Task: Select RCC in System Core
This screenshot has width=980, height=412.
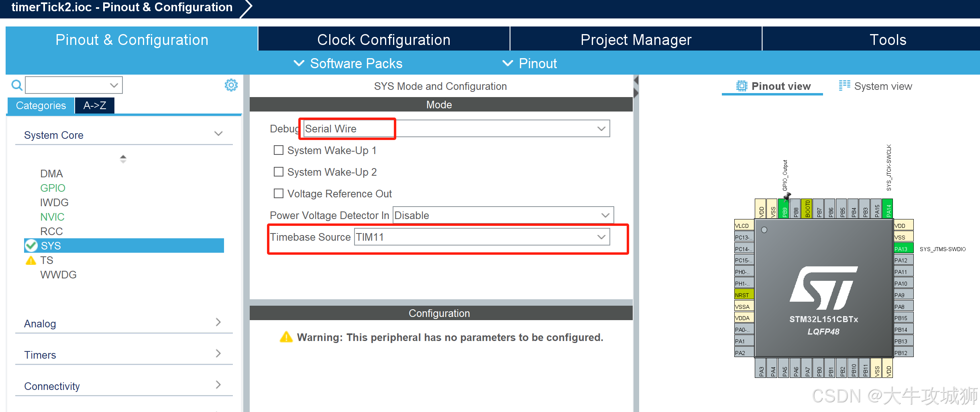Action: click(x=51, y=231)
